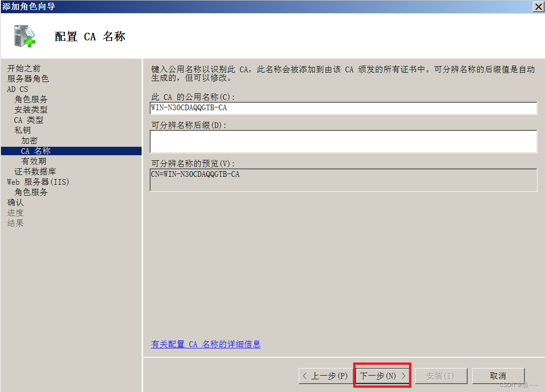Image resolution: width=545 pixels, height=392 pixels.
Task: Go to 开始之前 step in sidebar
Action: tap(23, 68)
